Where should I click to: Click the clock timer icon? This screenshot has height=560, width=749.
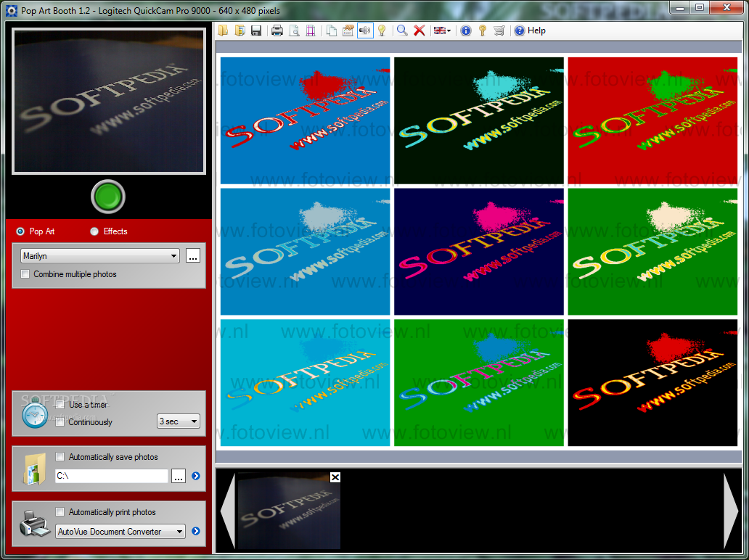pyautogui.click(x=36, y=414)
